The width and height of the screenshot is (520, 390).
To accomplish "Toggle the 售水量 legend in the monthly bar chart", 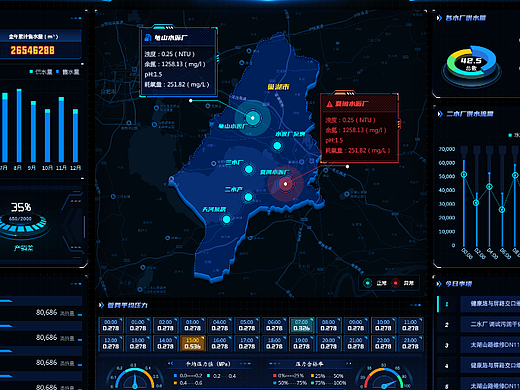I will tap(68, 72).
